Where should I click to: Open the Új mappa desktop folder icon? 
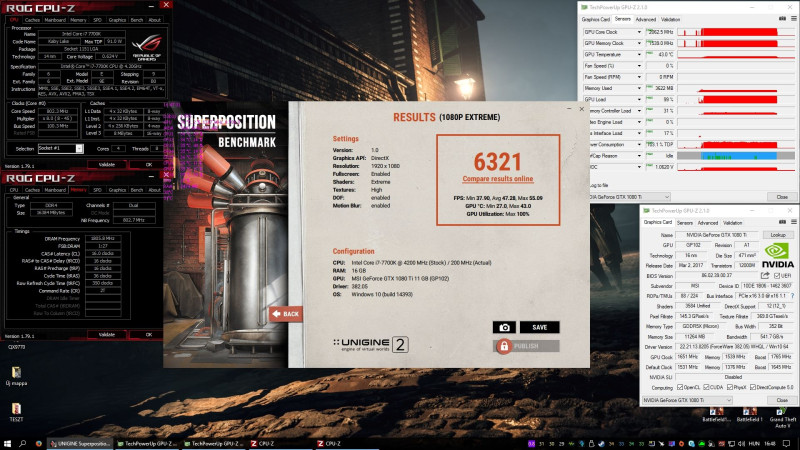(x=16, y=376)
